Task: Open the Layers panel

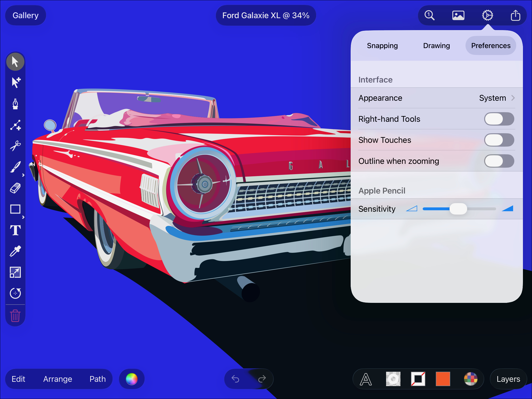Action: click(508, 379)
